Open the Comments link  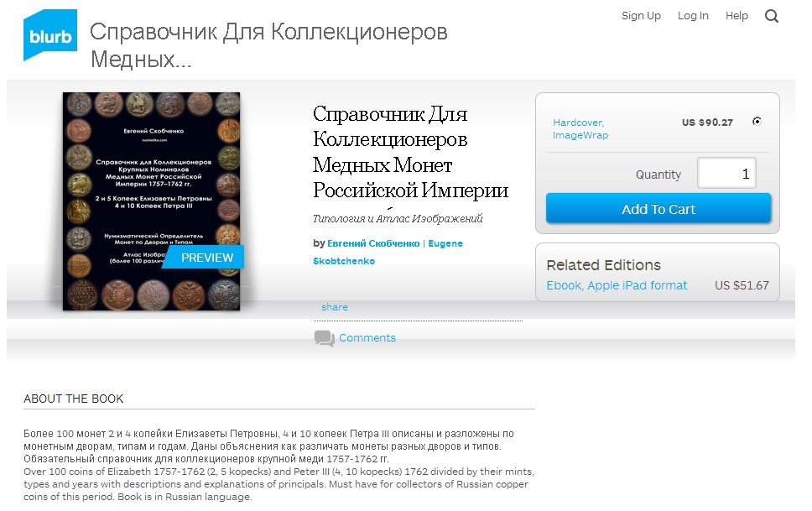click(367, 338)
